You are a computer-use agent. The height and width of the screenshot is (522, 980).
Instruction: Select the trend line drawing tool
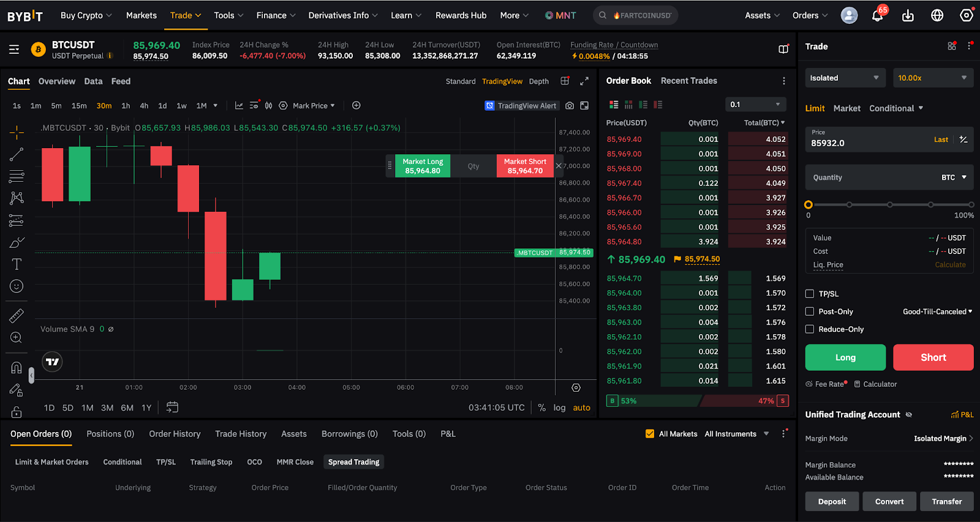(17, 154)
